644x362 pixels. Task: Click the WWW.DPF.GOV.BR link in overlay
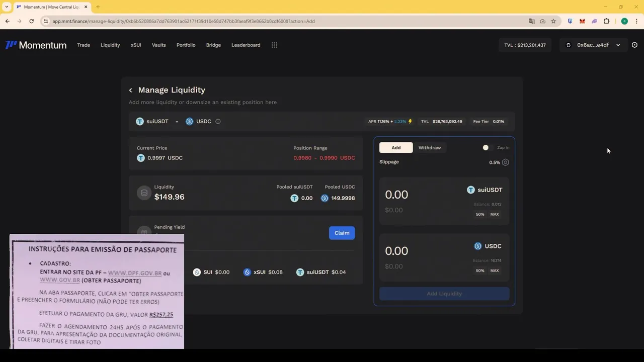(135, 273)
